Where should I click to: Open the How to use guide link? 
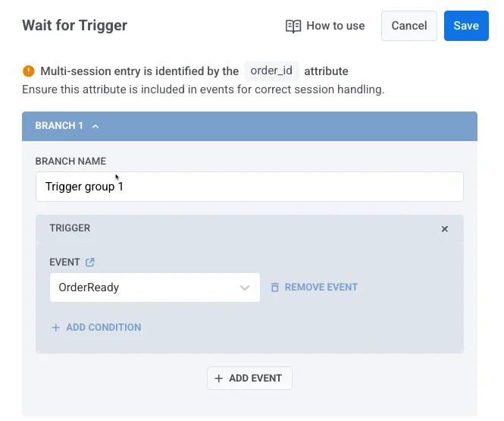point(335,26)
